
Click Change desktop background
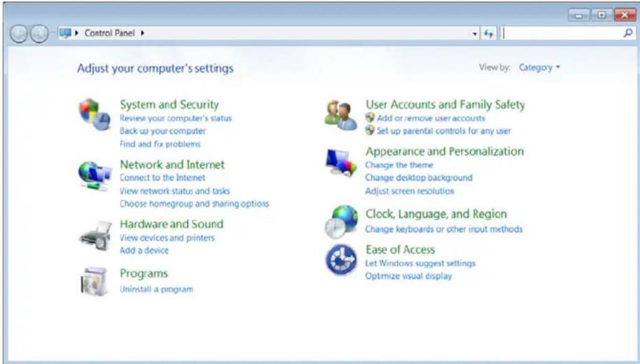pos(419,177)
